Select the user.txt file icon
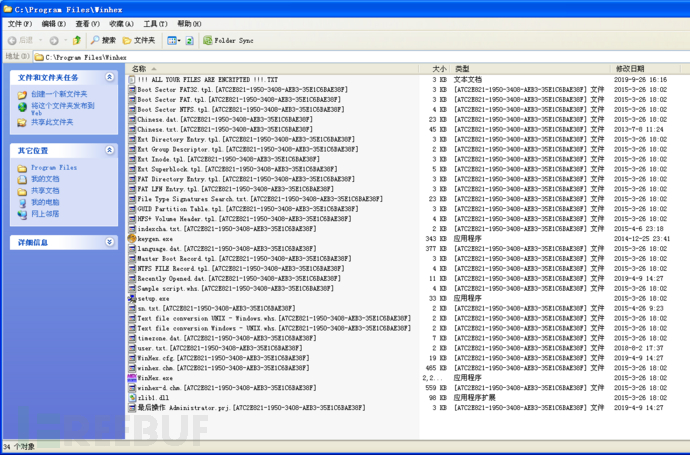The width and height of the screenshot is (690, 455). click(132, 348)
